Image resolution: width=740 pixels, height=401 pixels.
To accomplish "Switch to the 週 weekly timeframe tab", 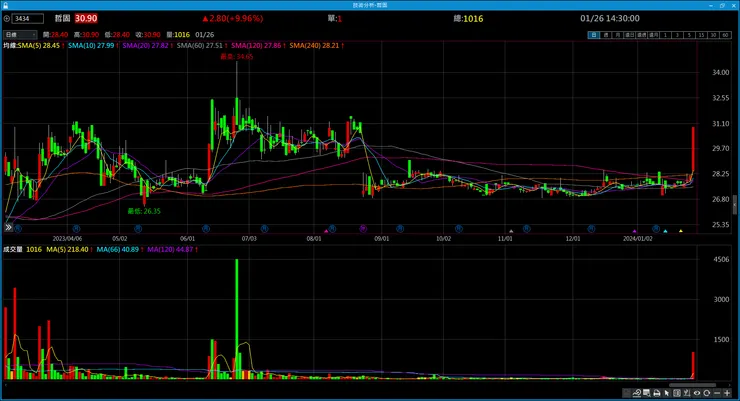I will click(606, 35).
